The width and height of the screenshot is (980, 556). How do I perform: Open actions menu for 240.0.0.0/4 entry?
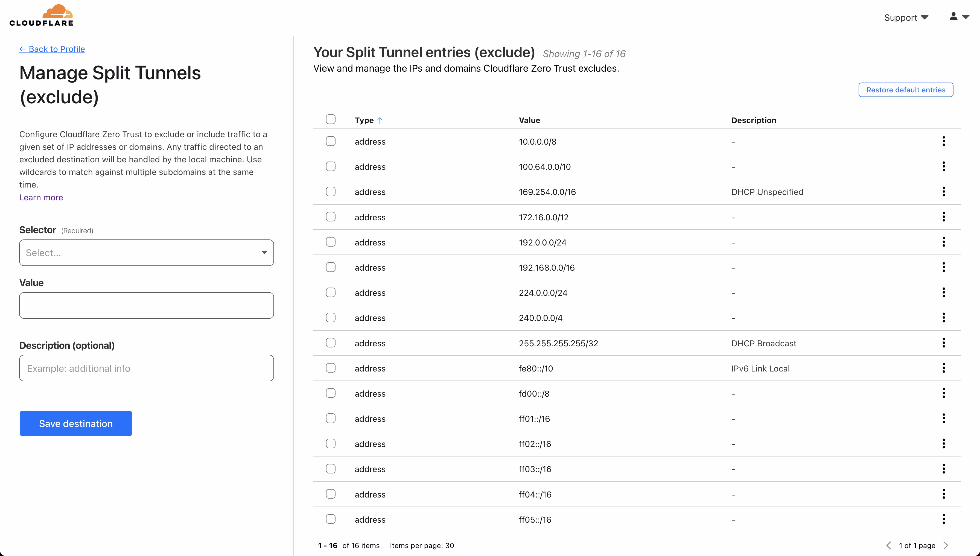tap(943, 318)
